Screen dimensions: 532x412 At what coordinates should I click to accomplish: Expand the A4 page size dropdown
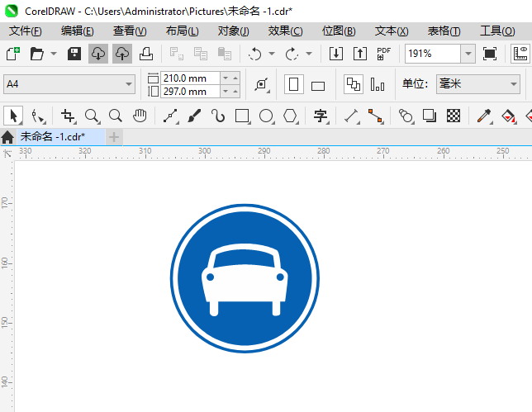coord(129,84)
